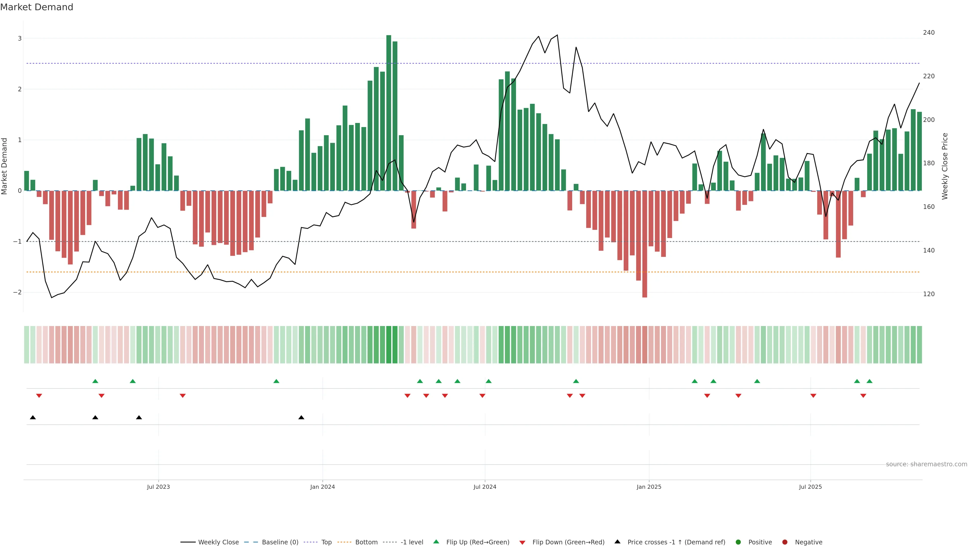Toggle the Baseline (0) legend entry

point(280,542)
